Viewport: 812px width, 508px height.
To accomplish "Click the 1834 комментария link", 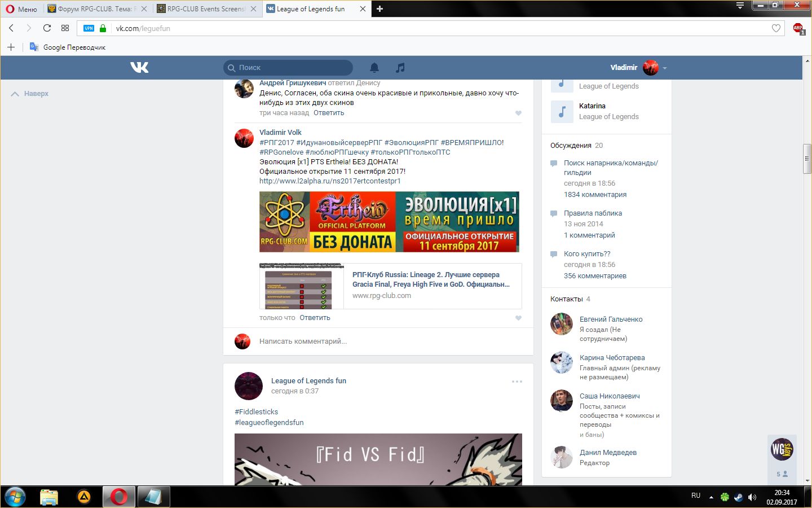I will (x=595, y=195).
